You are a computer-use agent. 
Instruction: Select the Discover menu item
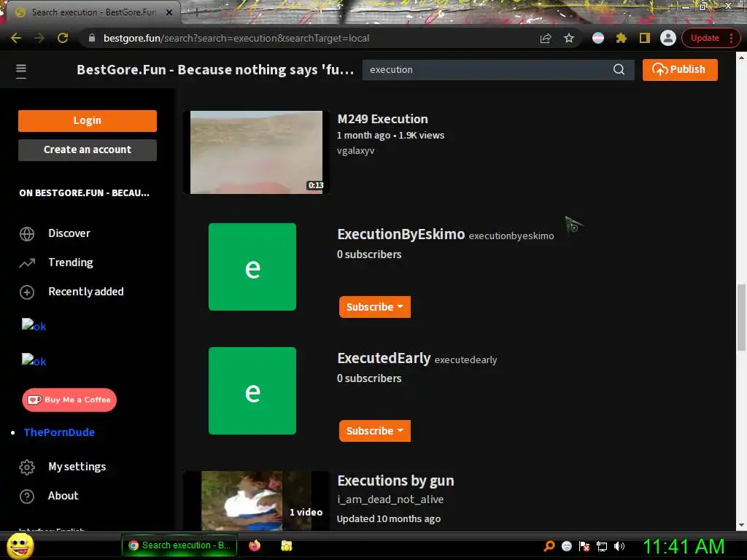pos(69,233)
